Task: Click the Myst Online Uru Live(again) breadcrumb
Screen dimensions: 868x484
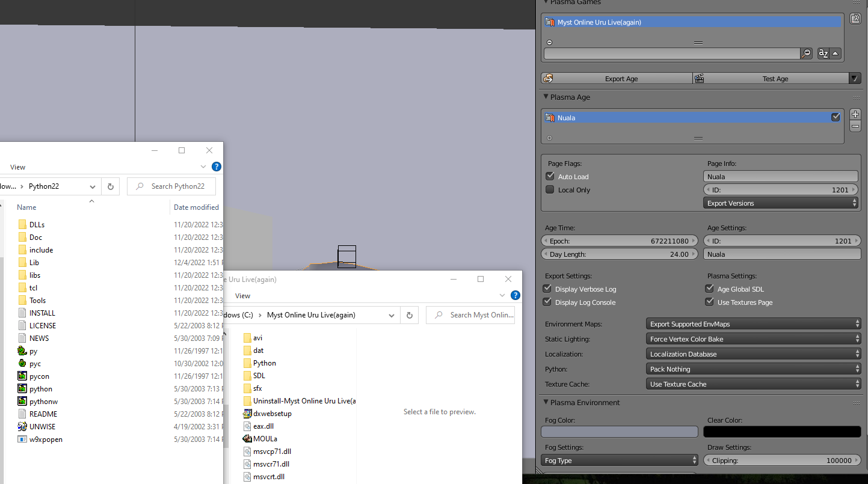Action: coord(311,315)
